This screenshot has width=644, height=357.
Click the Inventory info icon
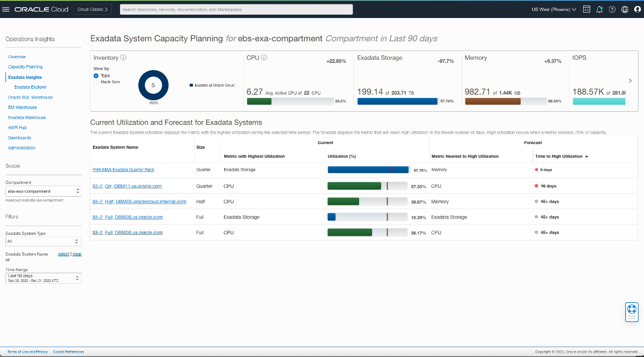point(123,57)
